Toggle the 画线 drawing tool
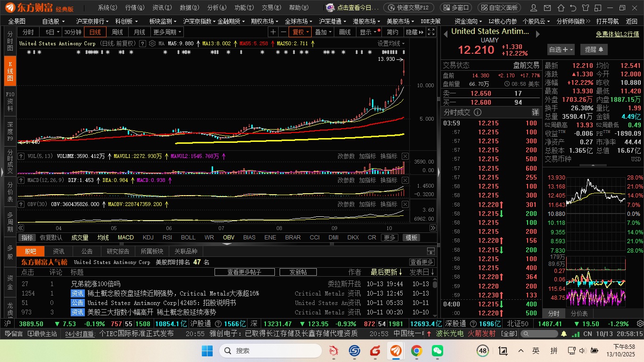Screen dimensions: 644x362 point(345,32)
